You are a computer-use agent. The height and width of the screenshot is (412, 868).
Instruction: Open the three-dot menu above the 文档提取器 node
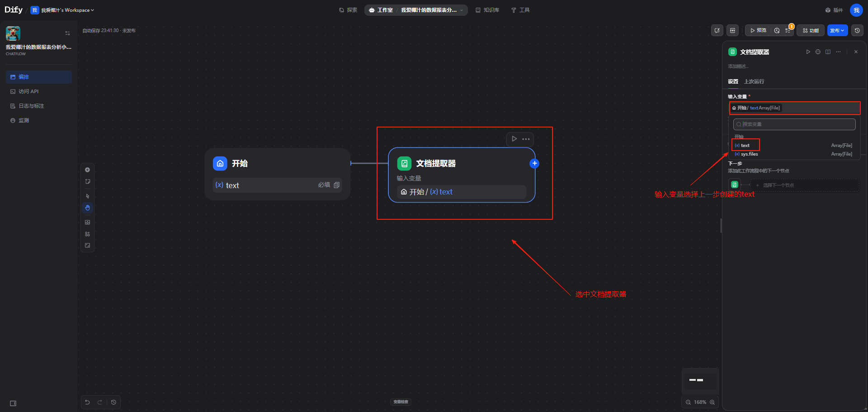(526, 139)
